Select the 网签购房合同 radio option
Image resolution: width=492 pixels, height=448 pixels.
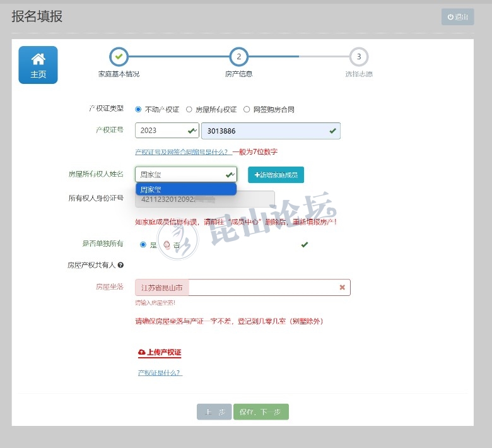click(247, 109)
